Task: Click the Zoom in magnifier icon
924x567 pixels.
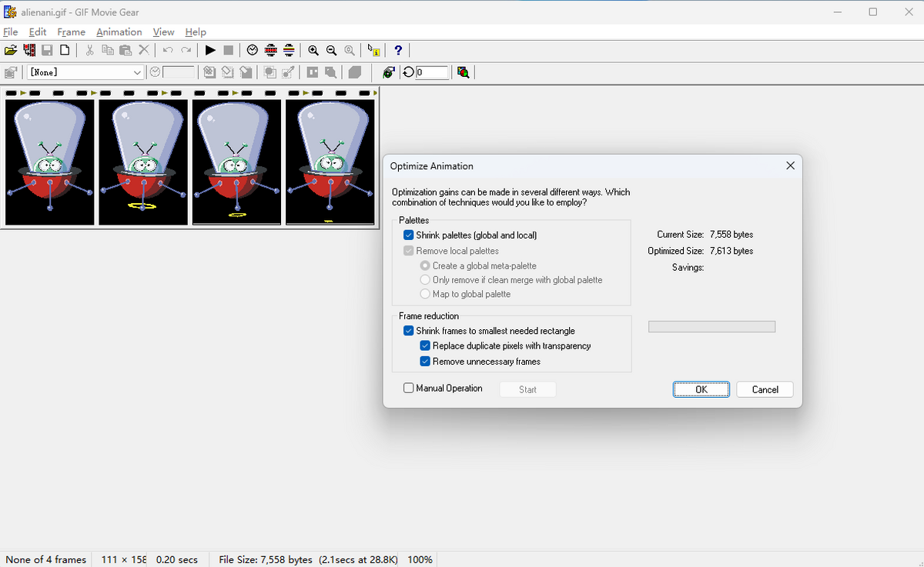Action: click(x=313, y=50)
